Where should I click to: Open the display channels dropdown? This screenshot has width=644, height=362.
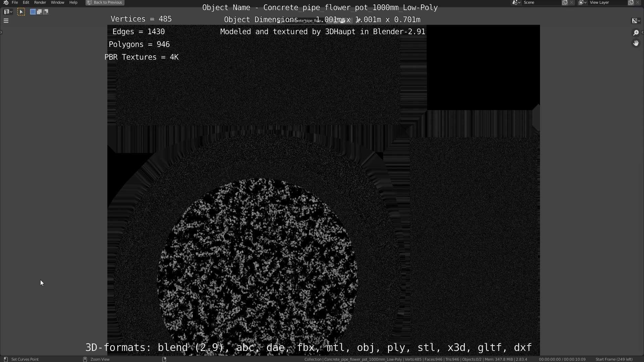click(x=636, y=21)
